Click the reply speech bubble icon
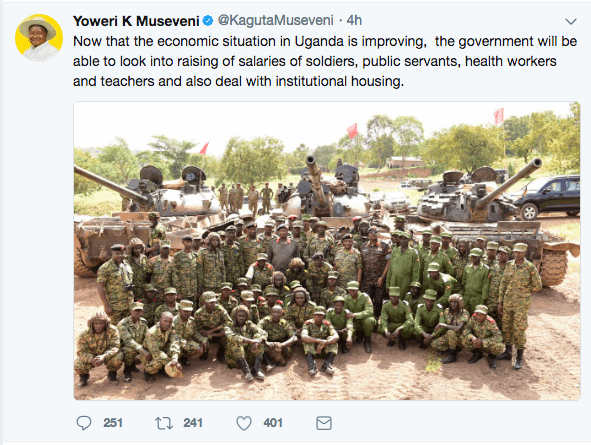591x445 pixels. (x=84, y=423)
